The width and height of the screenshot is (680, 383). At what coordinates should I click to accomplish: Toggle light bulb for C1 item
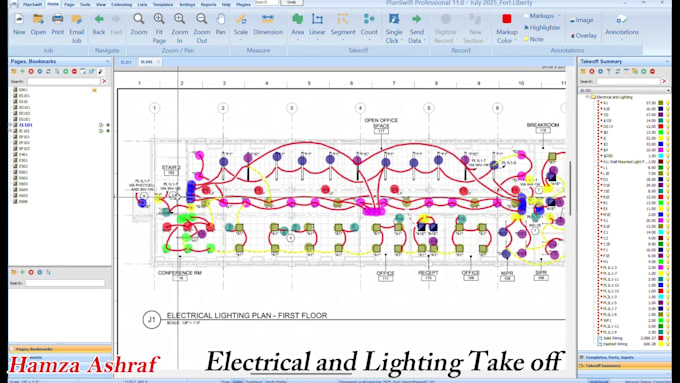point(668,232)
